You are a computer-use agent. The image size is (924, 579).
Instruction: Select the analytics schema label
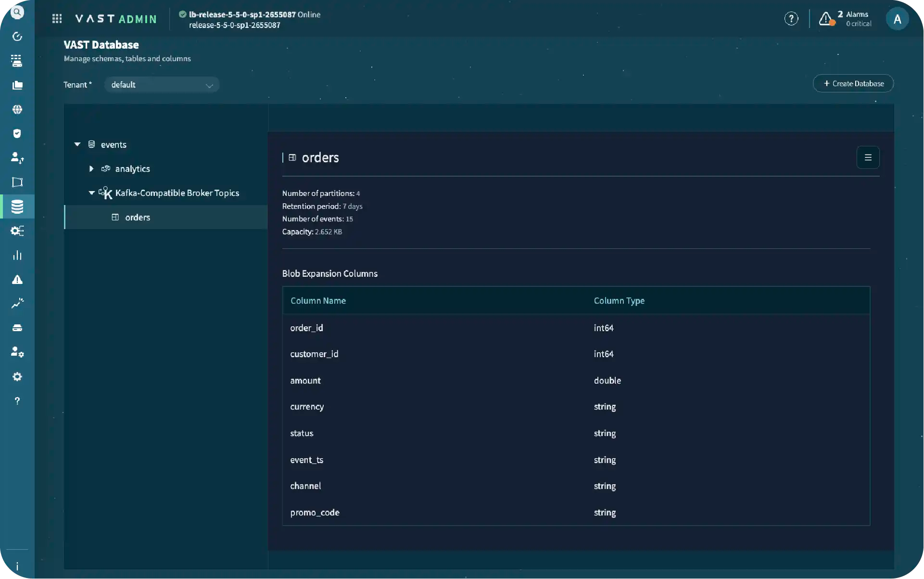pos(132,169)
